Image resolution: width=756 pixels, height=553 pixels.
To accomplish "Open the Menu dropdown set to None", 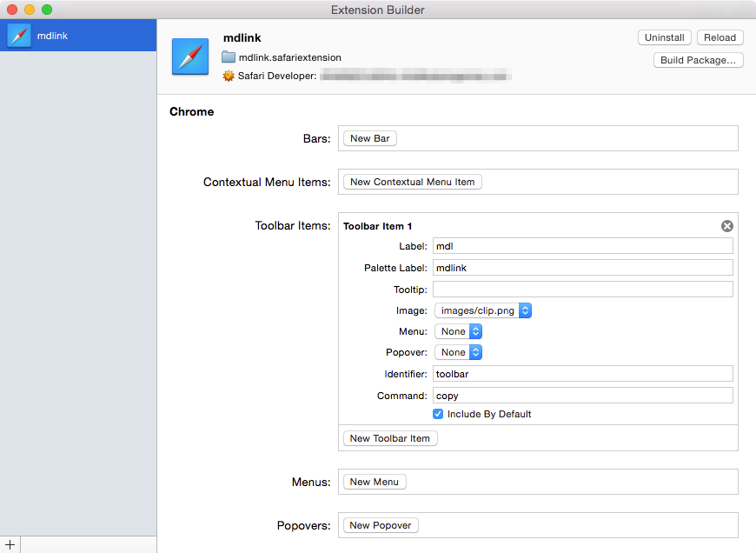I will (458, 331).
